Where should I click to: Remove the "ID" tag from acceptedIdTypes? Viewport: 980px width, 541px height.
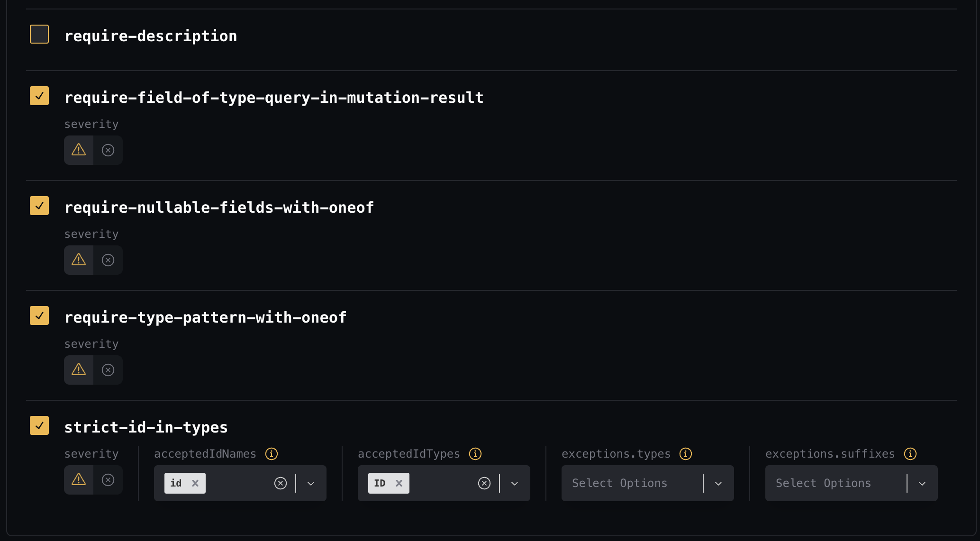pos(399,483)
